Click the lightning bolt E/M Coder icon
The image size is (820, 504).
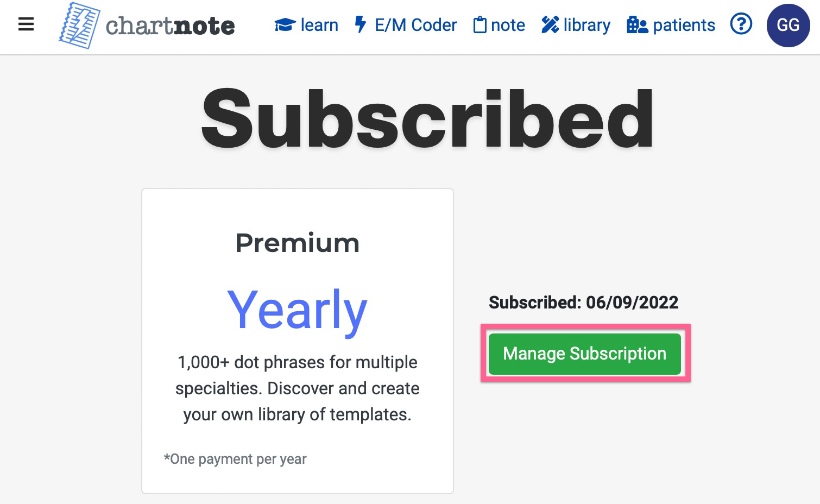(x=360, y=24)
